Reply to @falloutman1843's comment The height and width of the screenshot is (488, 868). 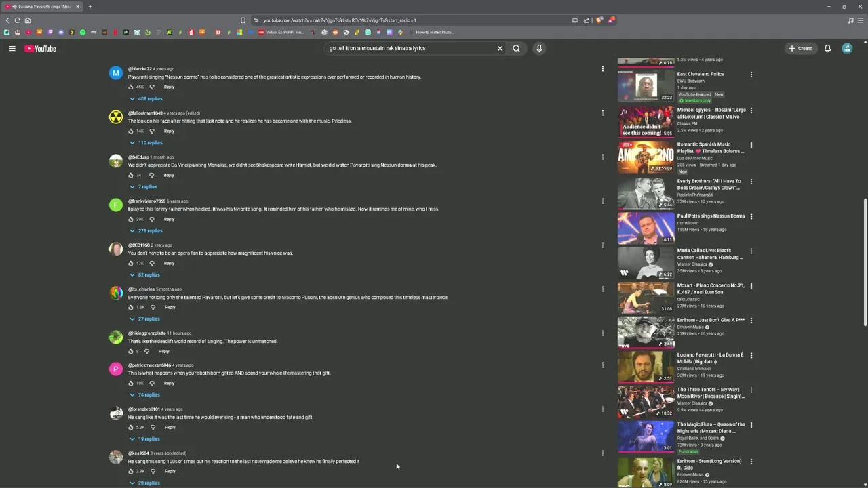(x=169, y=131)
